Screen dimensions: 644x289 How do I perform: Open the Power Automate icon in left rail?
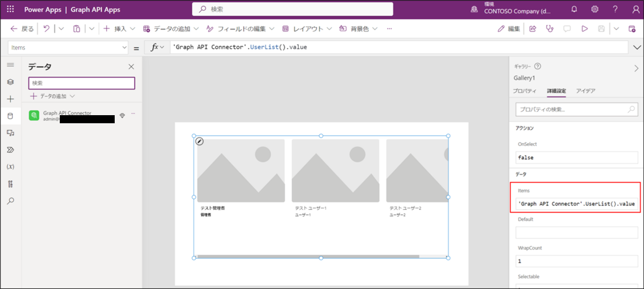tap(11, 150)
